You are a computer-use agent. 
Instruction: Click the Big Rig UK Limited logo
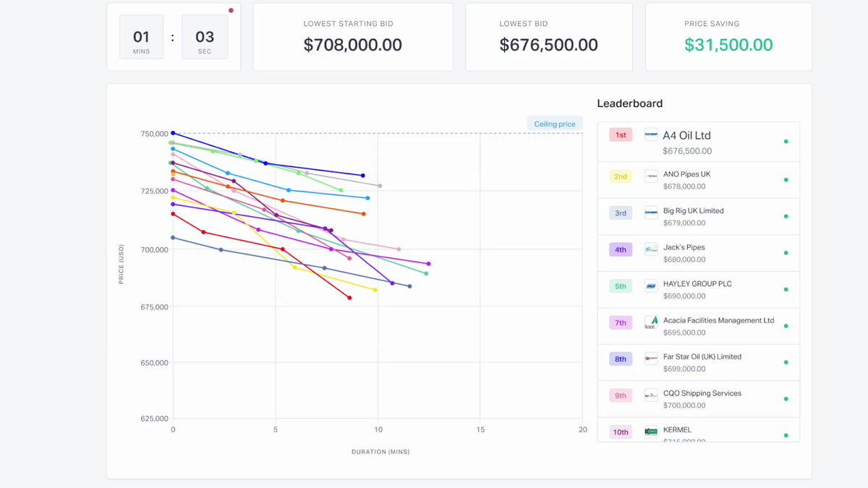point(651,213)
